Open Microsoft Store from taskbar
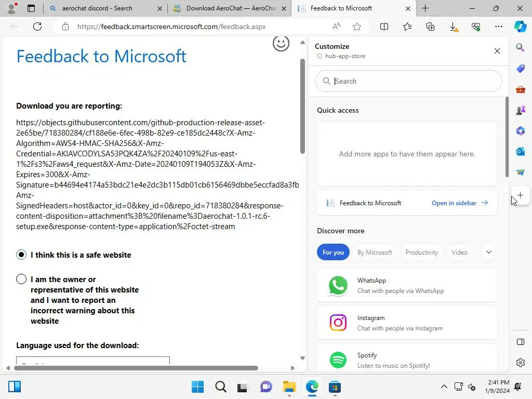 335,387
